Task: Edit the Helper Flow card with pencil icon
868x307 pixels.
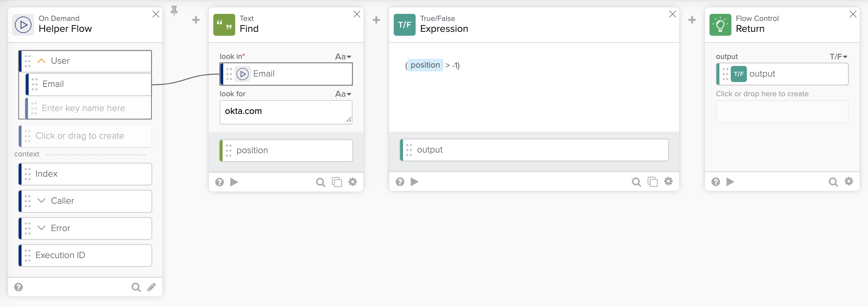Action: [152, 287]
